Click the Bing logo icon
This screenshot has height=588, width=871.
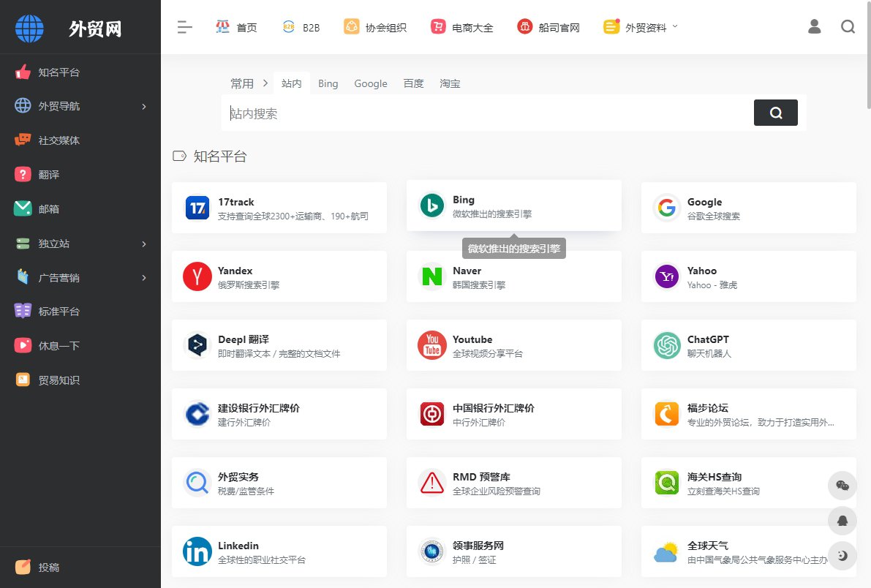[432, 206]
